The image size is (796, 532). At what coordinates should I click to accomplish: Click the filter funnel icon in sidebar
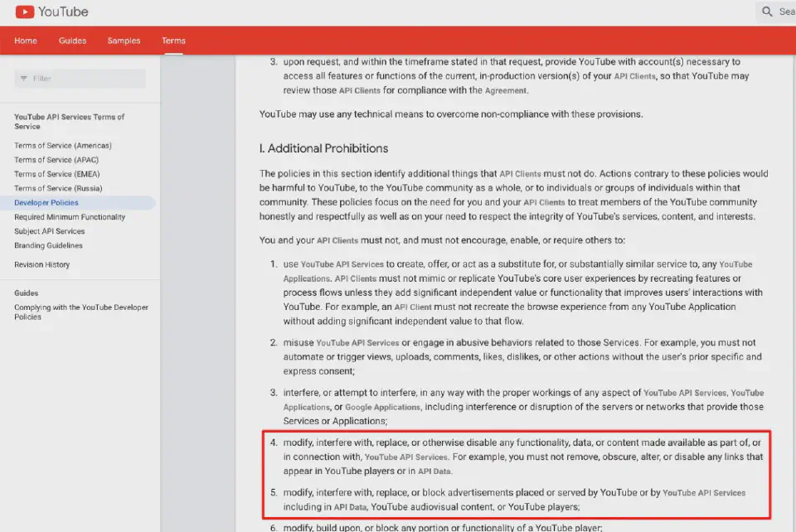(x=23, y=79)
